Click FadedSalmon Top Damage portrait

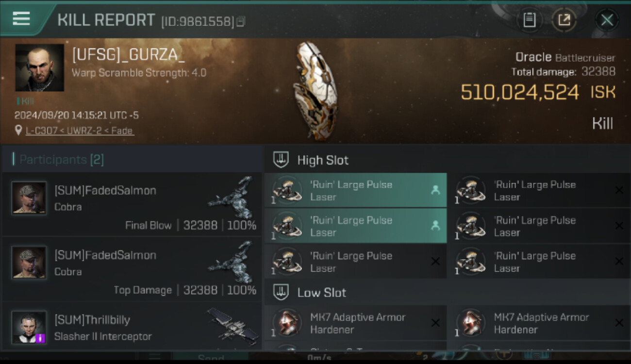[x=29, y=263]
